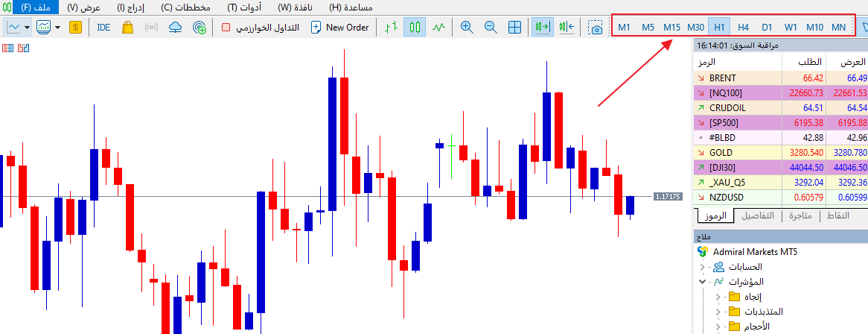Open the IDE MetaEditor button
The image size is (868, 334).
[x=103, y=27]
